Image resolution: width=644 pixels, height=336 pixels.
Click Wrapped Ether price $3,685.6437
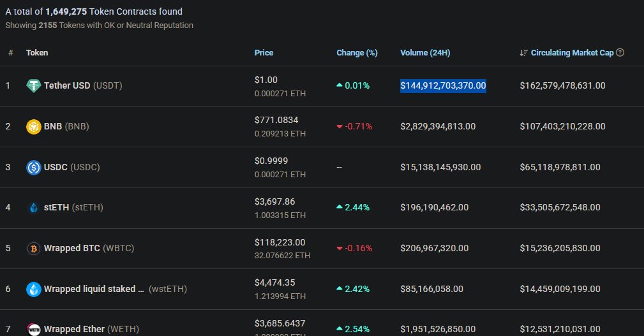click(280, 323)
